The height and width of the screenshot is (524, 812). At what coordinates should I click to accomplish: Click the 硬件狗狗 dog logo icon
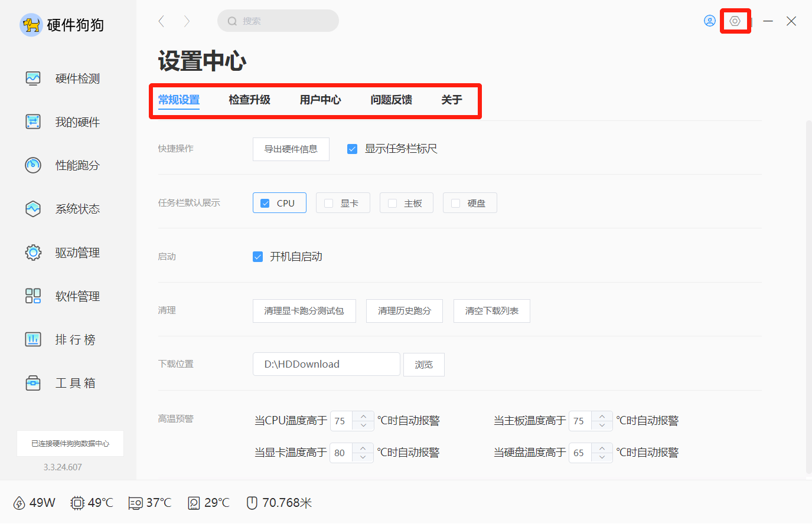click(x=31, y=25)
